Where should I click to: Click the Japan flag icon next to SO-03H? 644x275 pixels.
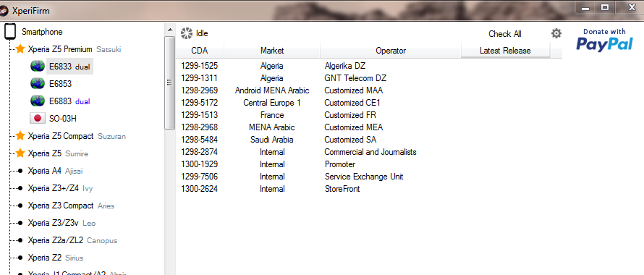pos(38,119)
